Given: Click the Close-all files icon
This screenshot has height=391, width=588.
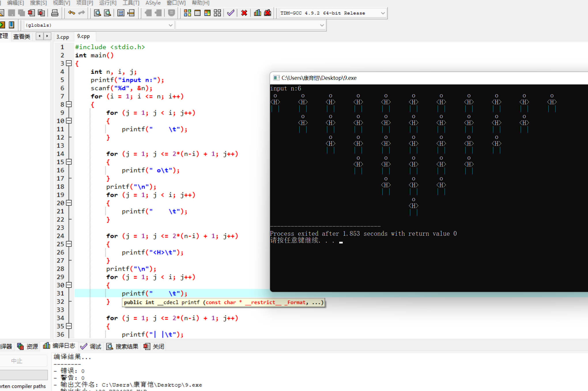Looking at the screenshot, I should (x=42, y=13).
